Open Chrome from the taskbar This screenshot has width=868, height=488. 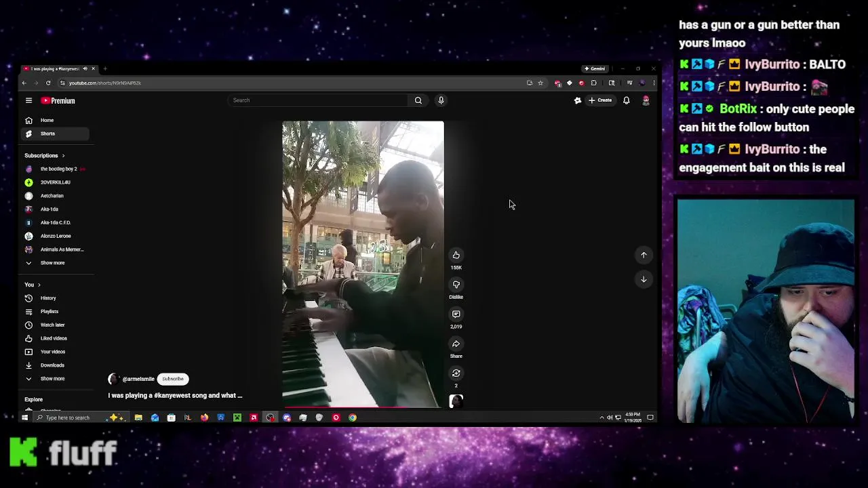click(353, 418)
